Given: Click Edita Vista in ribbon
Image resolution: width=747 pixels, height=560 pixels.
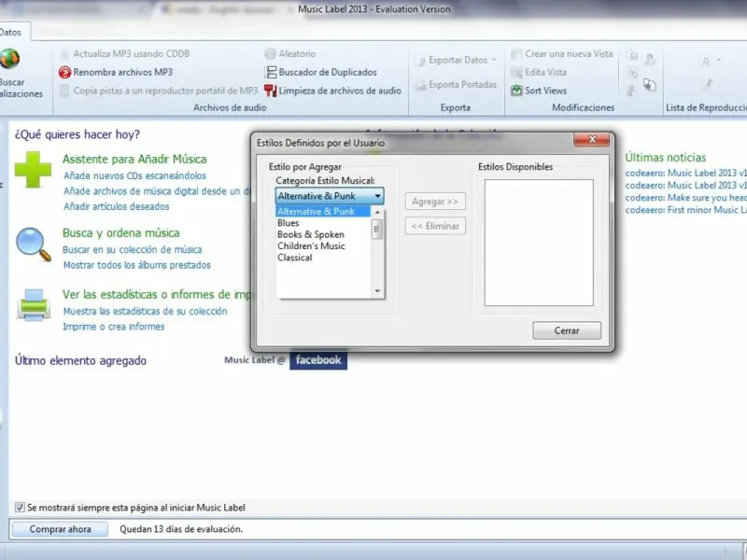Looking at the screenshot, I should click(x=539, y=73).
